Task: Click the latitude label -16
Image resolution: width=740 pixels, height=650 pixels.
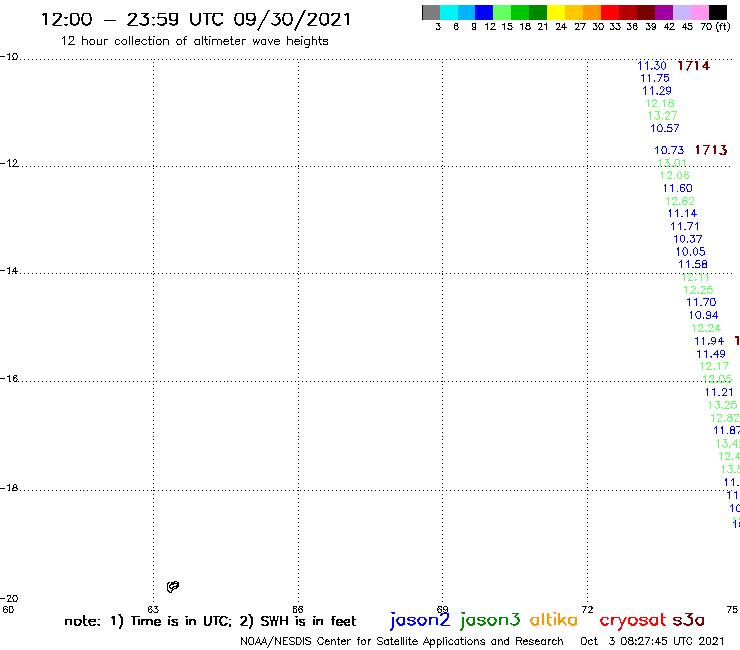Action: 9,379
